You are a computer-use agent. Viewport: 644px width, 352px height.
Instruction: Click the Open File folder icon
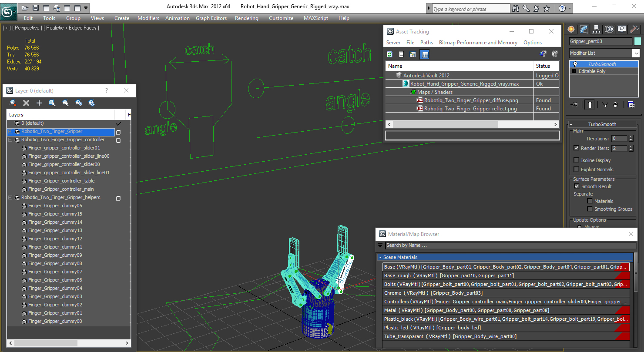point(25,8)
